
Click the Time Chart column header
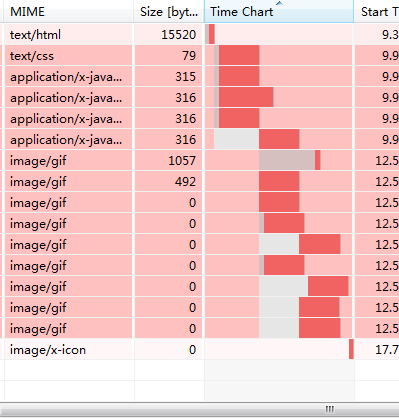point(279,11)
